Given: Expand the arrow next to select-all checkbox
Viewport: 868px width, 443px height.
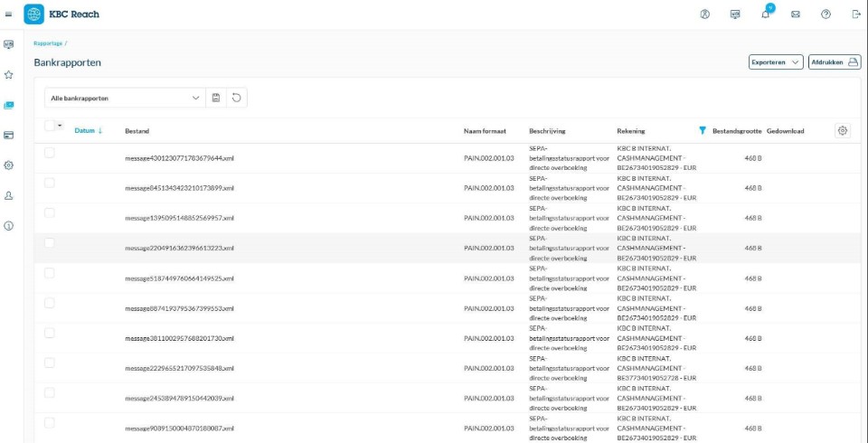Looking at the screenshot, I should click(61, 126).
